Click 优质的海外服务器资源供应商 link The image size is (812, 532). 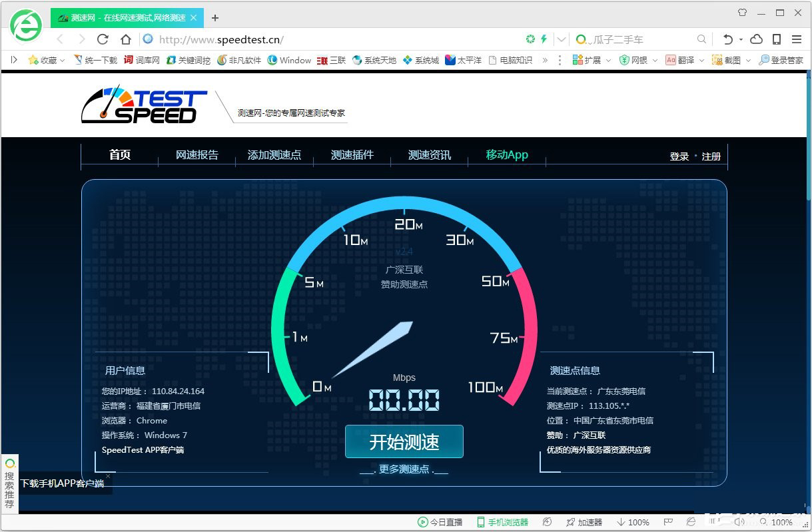tap(599, 450)
